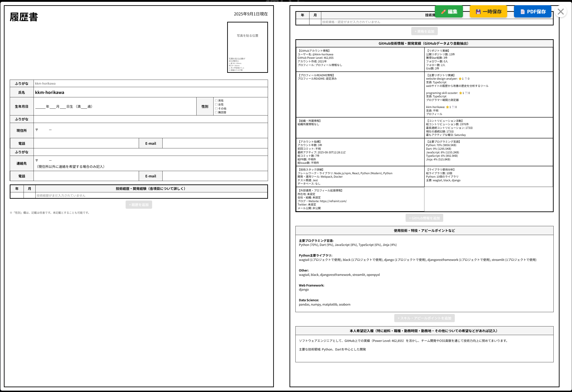Viewport: 572px width, 392px height.
Task: Click the E-mail field beside 現住所 phone
Action: click(215, 143)
